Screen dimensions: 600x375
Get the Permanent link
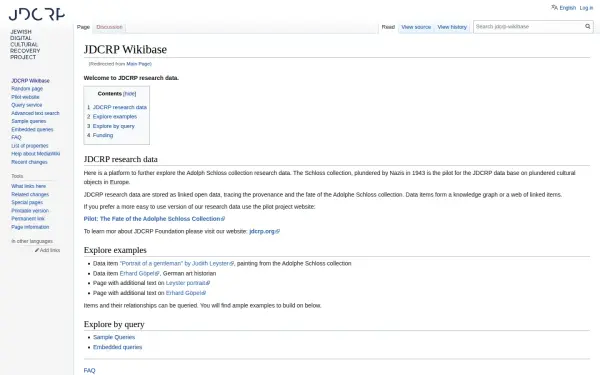tap(28, 219)
